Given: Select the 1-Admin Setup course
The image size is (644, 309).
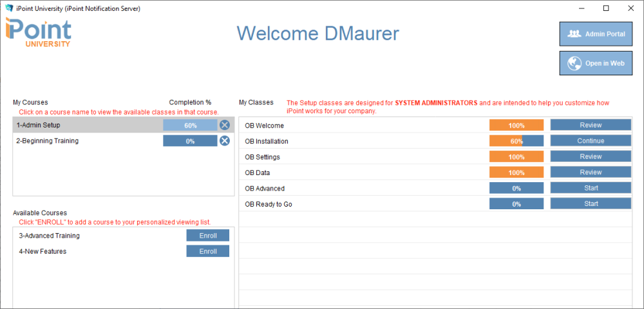Looking at the screenshot, I should (x=124, y=125).
